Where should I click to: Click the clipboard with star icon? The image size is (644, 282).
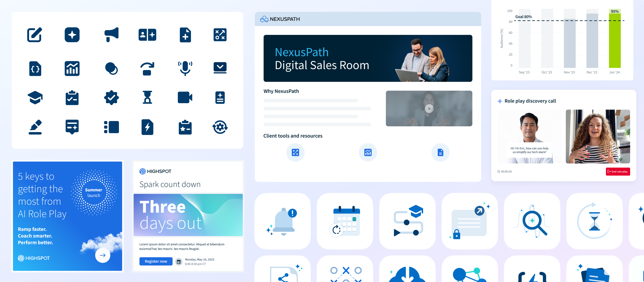[x=185, y=127]
